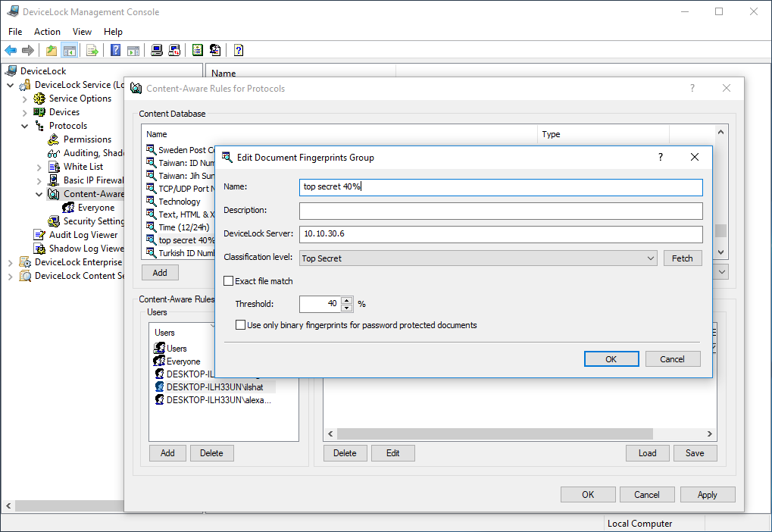772x532 pixels.
Task: Click Save button in Content-Aware Rules dialog
Action: [x=695, y=453]
